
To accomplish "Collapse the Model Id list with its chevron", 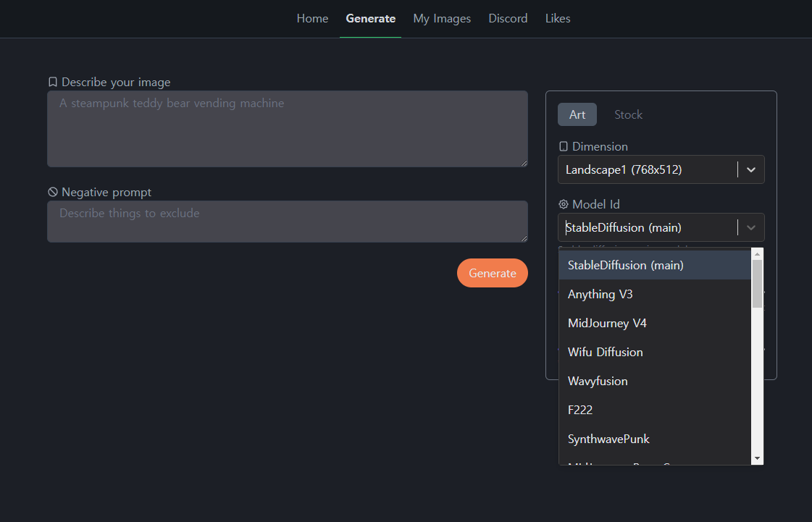I will coord(751,228).
